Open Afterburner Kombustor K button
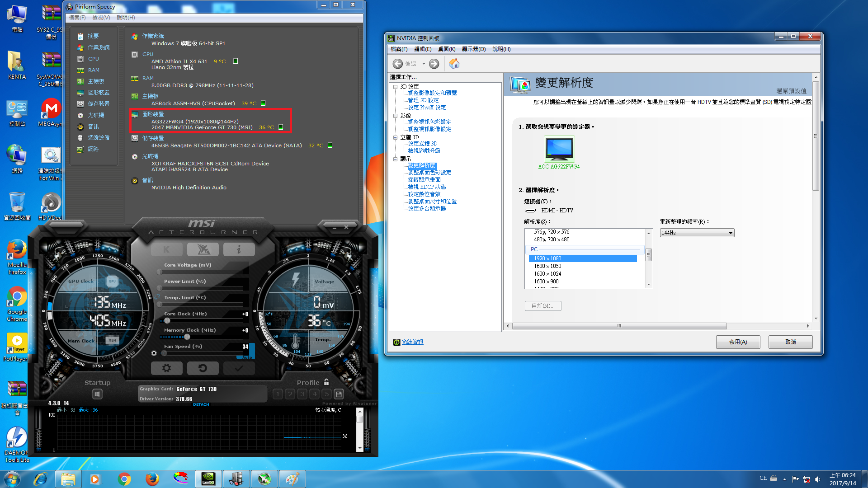 (167, 249)
